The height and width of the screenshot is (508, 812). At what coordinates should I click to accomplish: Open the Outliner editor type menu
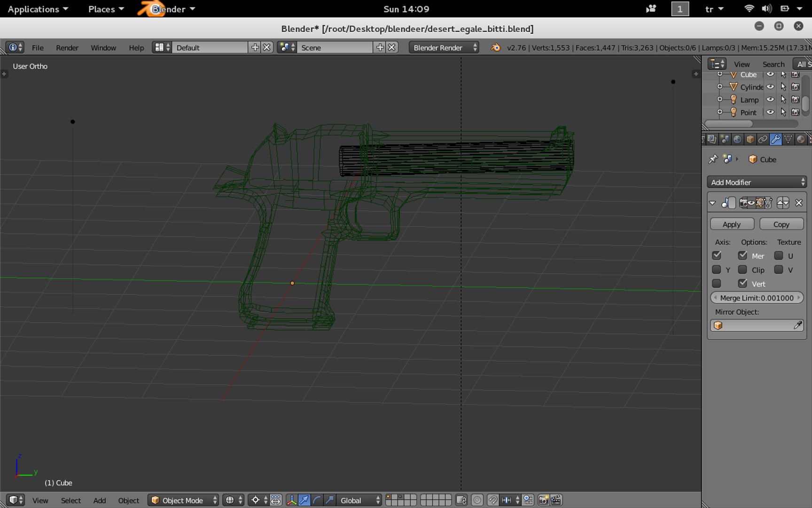(717, 64)
